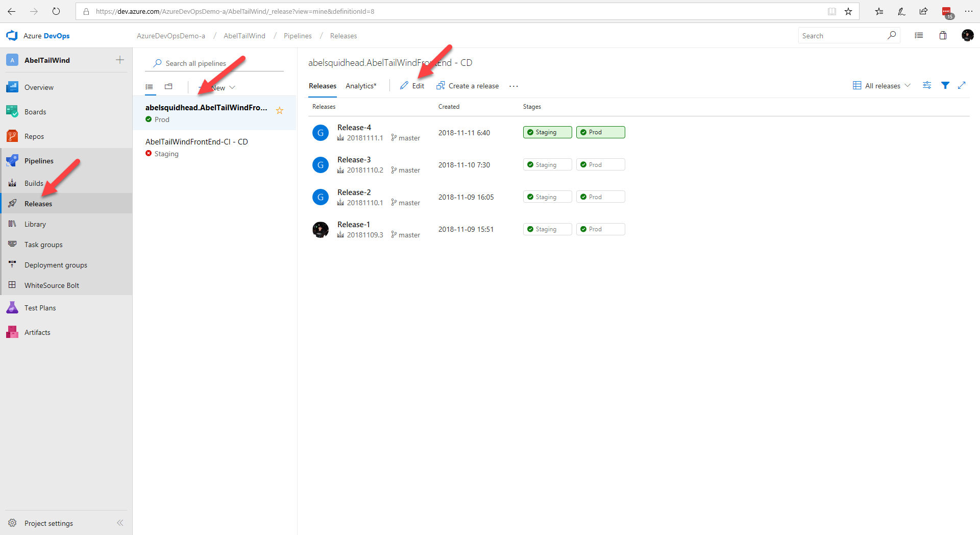Open the work items list icon in header
980x535 pixels.
click(919, 35)
